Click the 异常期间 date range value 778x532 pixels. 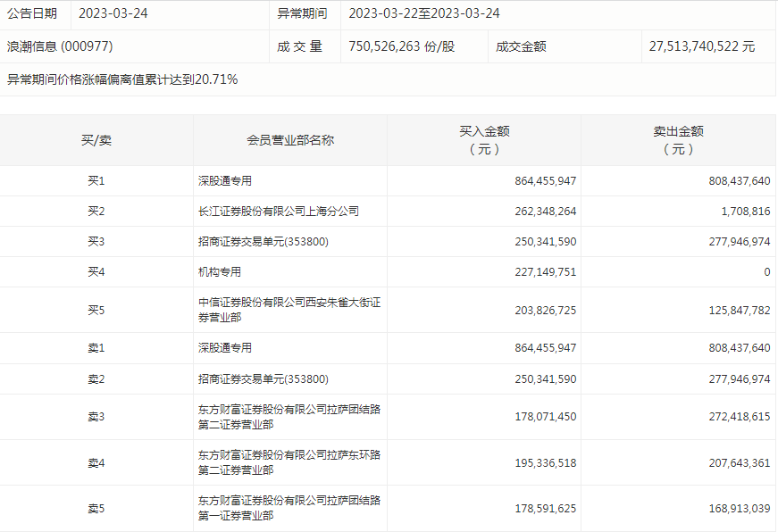[x=423, y=13]
